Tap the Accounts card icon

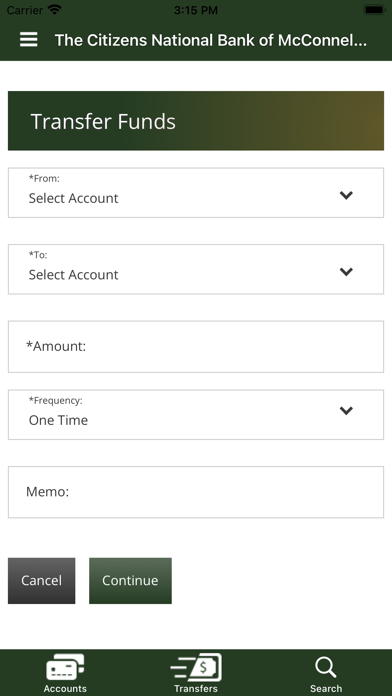tap(65, 668)
